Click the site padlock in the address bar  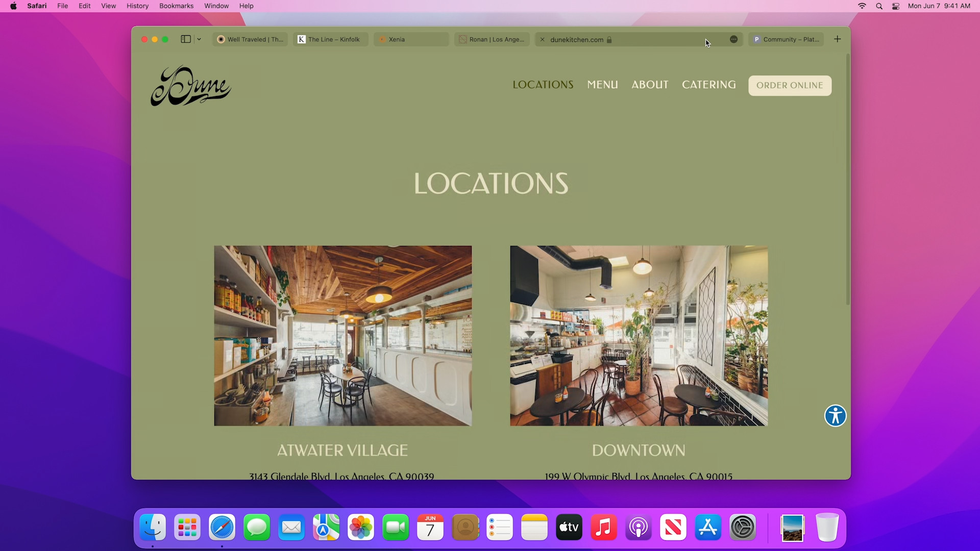pos(609,40)
